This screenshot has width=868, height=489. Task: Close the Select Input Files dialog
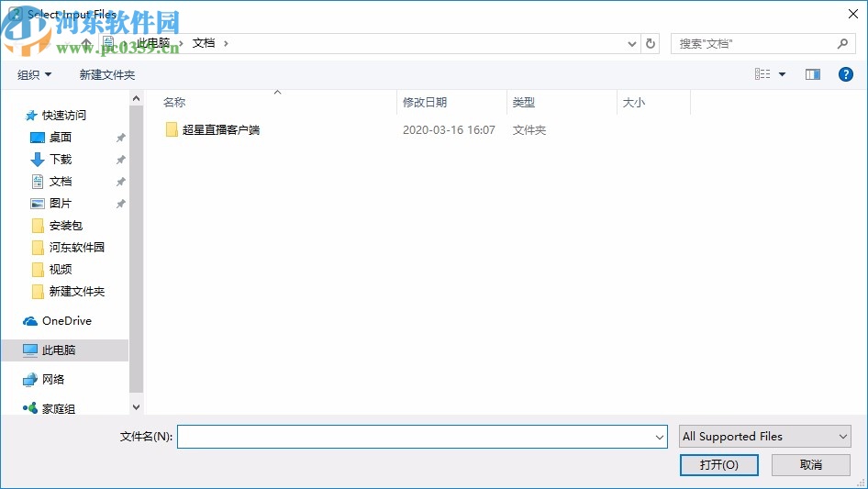click(853, 14)
